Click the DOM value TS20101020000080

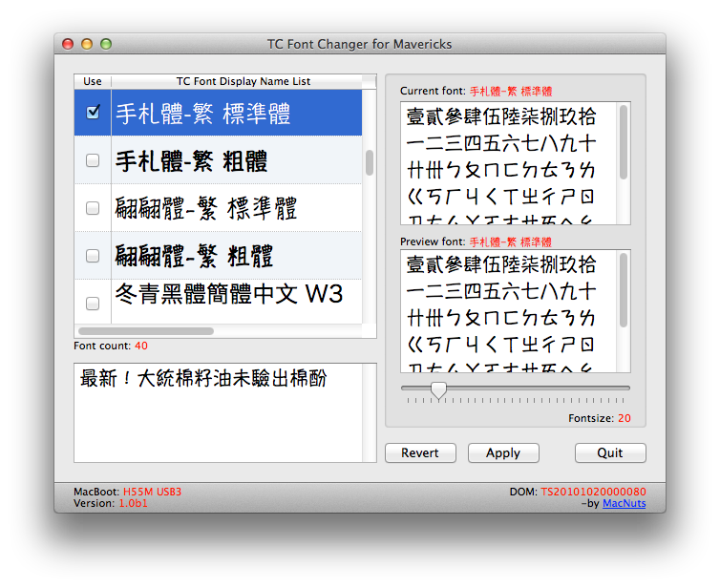click(x=593, y=492)
